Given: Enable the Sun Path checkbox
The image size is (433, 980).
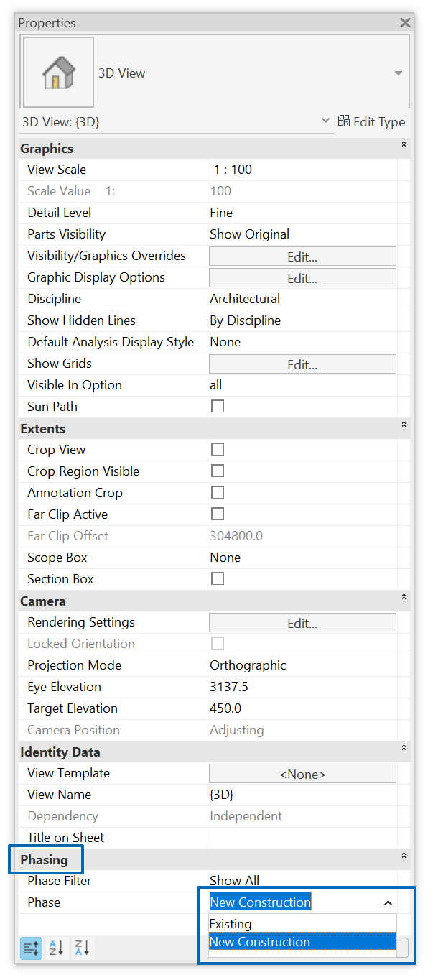Looking at the screenshot, I should (x=217, y=407).
